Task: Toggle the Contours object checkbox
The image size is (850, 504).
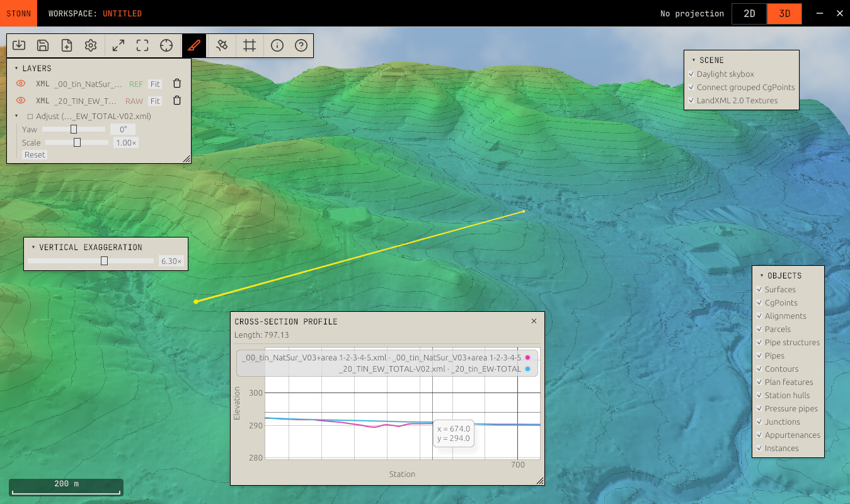Action: (x=759, y=369)
